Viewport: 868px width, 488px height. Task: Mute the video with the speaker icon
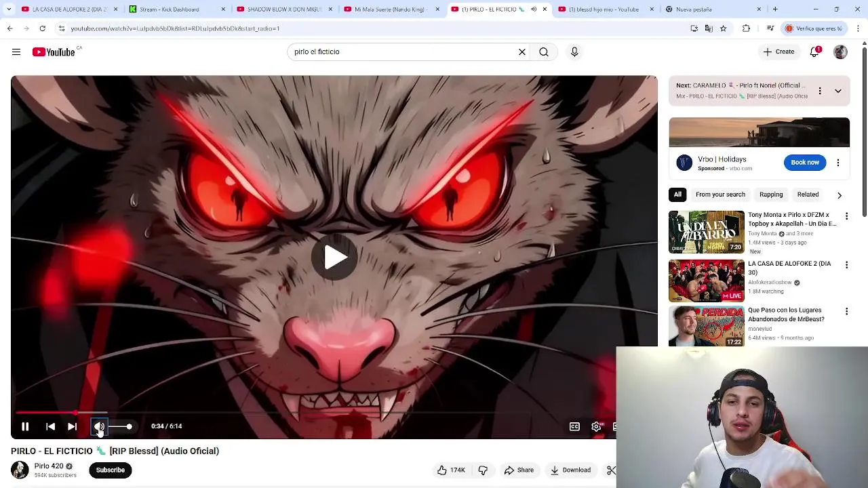point(99,426)
